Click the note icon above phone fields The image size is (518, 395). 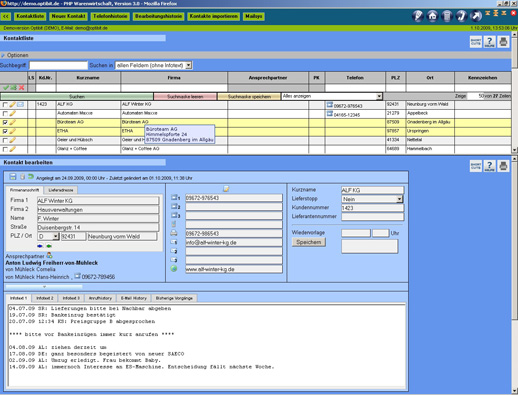(226, 189)
